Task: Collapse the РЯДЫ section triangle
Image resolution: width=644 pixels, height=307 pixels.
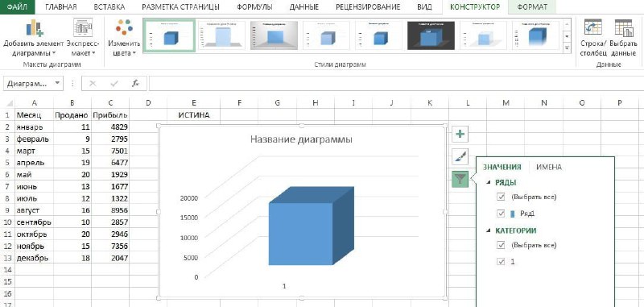Action: 488,182
